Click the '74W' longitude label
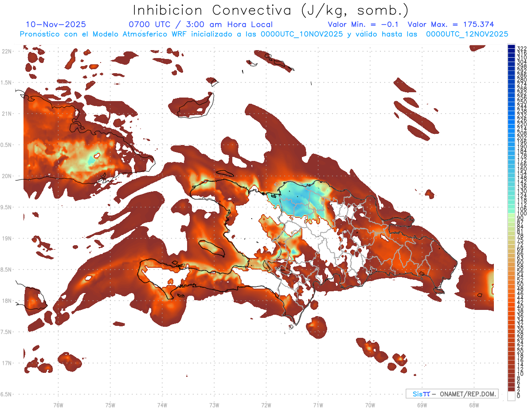The image size is (532, 411). pos(162,405)
